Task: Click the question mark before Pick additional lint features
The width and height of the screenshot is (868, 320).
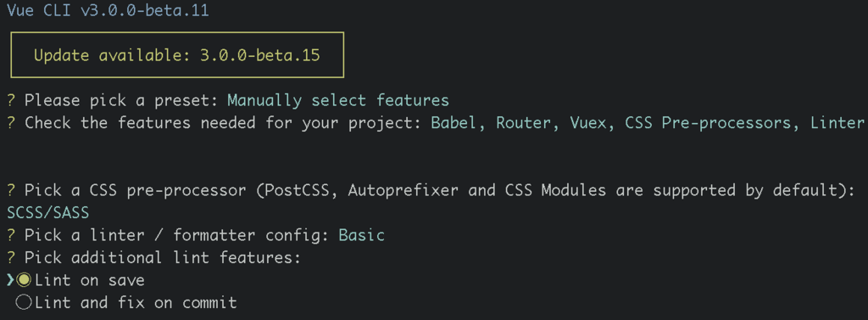Action: 11,258
